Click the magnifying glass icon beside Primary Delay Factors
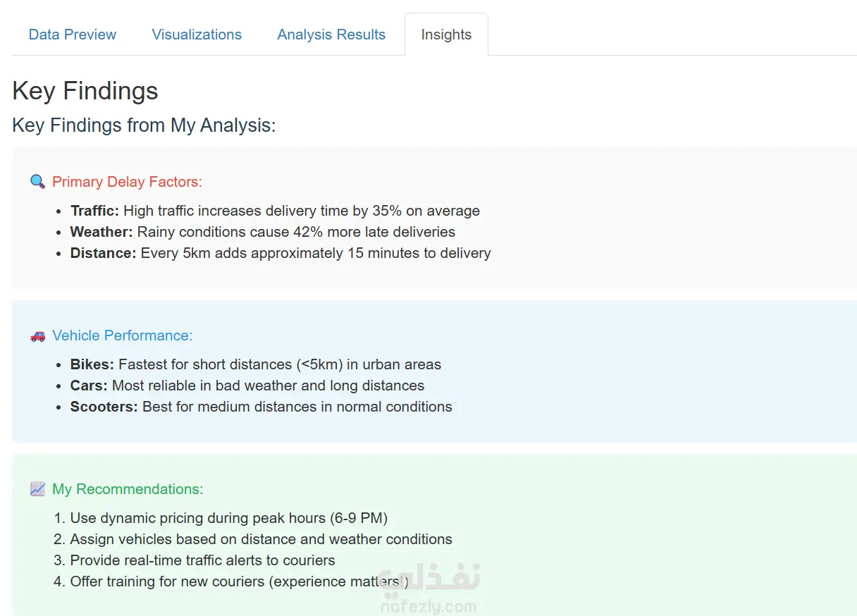The image size is (857, 616). [37, 182]
